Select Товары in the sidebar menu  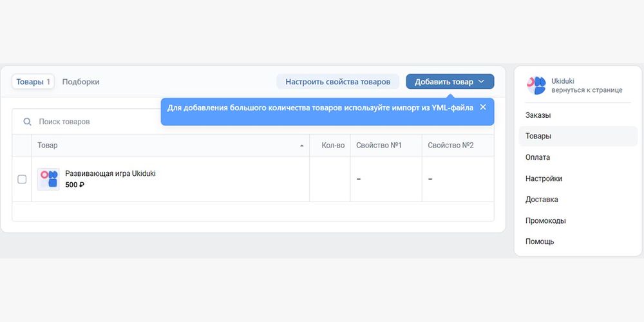[x=538, y=136]
